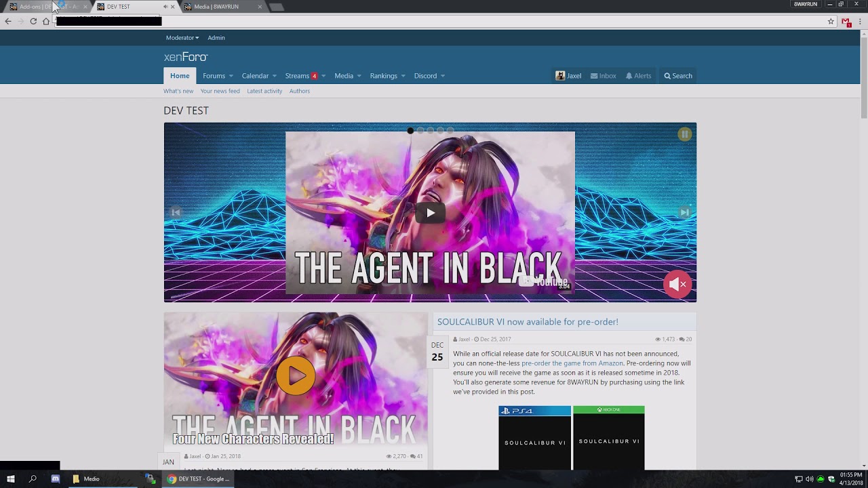Screen dimensions: 868x488
Task: Open Windows taskbar search
Action: click(x=33, y=479)
